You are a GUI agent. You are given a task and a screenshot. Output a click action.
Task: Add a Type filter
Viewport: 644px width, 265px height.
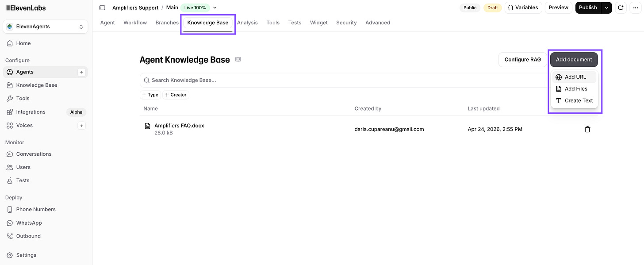click(x=150, y=95)
